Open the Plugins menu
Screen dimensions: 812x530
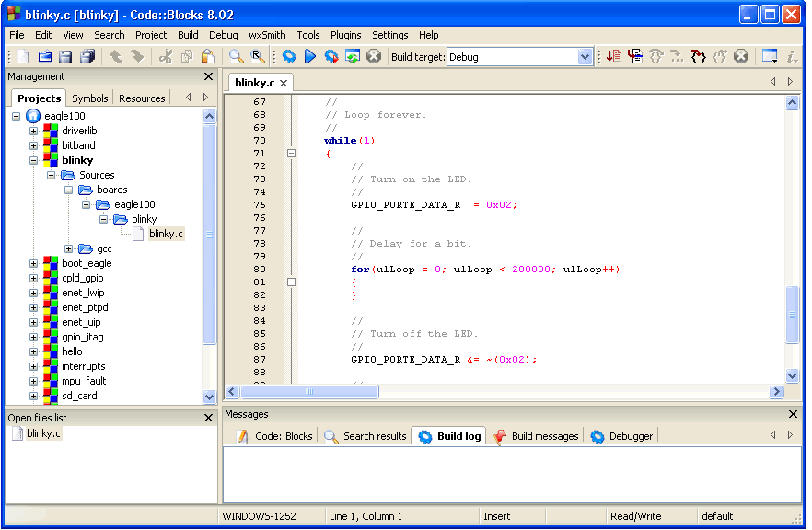tap(346, 35)
